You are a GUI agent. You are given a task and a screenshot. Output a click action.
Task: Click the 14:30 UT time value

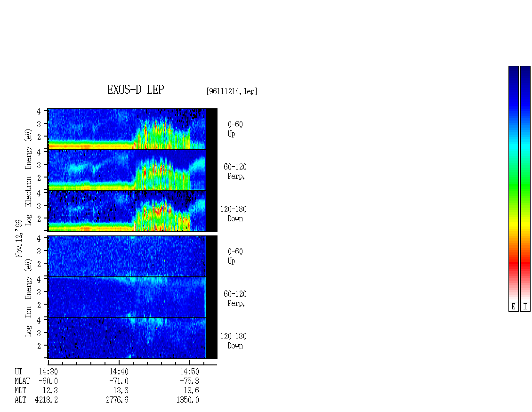click(x=48, y=372)
